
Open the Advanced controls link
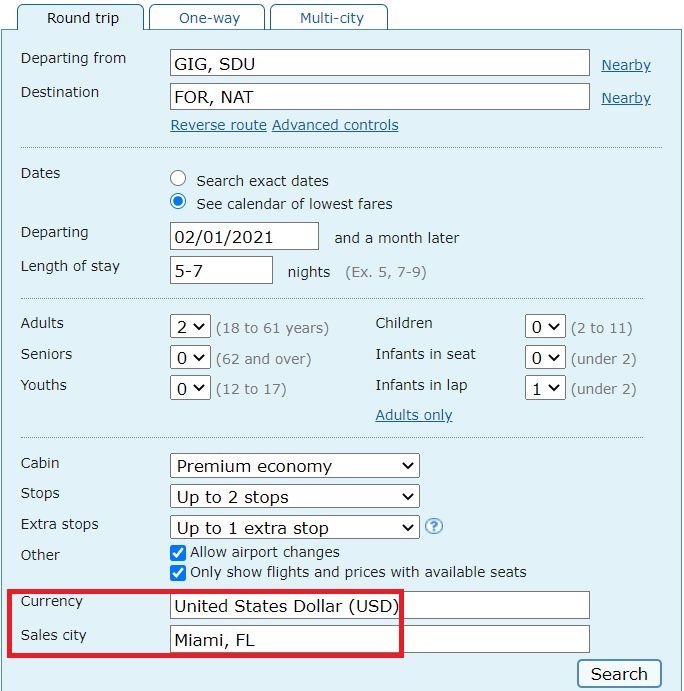point(335,125)
